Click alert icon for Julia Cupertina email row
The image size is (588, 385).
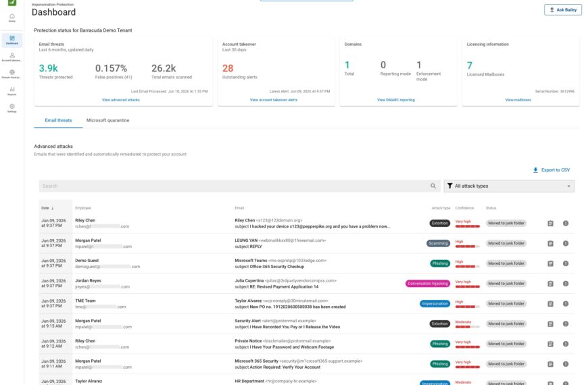tap(566, 284)
